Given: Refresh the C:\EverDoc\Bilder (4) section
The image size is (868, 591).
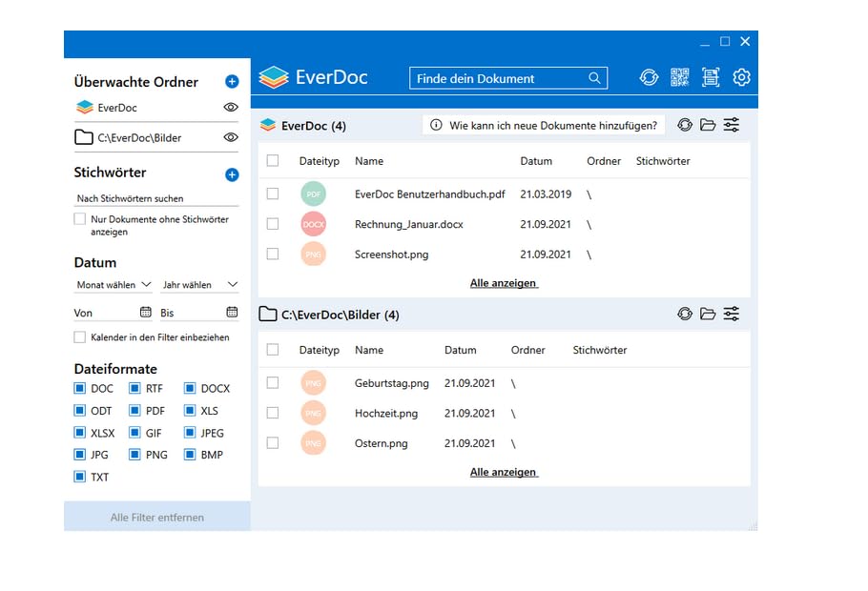Looking at the screenshot, I should [x=685, y=315].
